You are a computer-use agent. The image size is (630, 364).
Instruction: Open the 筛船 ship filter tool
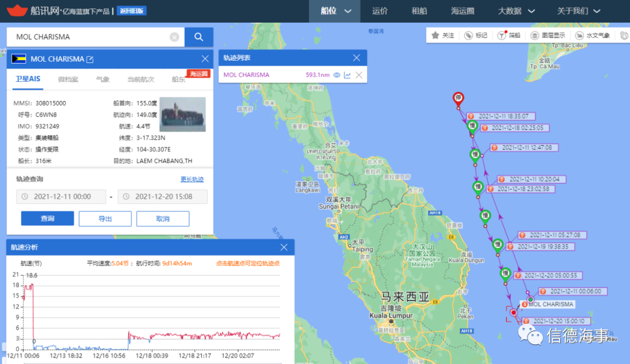pyautogui.click(x=509, y=36)
